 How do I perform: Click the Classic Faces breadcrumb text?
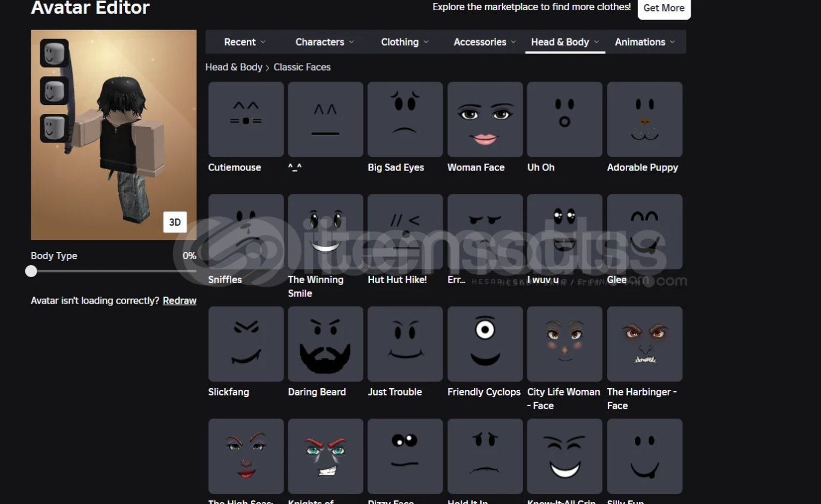pos(302,67)
